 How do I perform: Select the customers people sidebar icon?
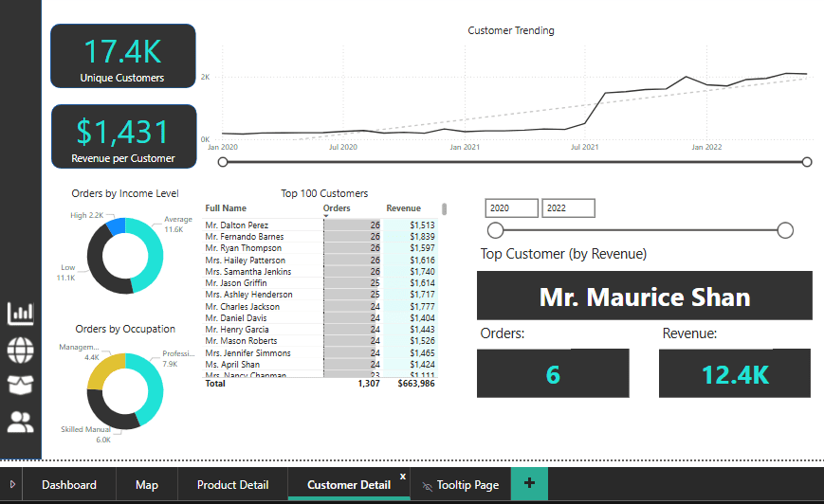tap(21, 422)
